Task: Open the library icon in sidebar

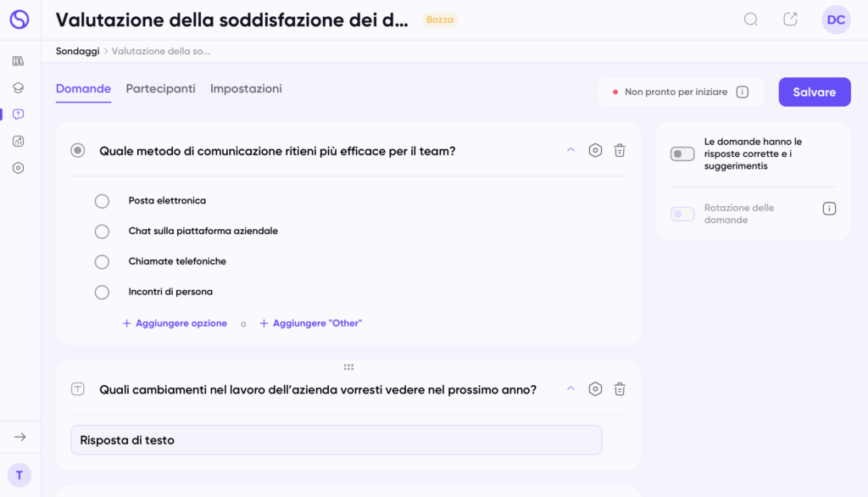Action: click(x=19, y=61)
